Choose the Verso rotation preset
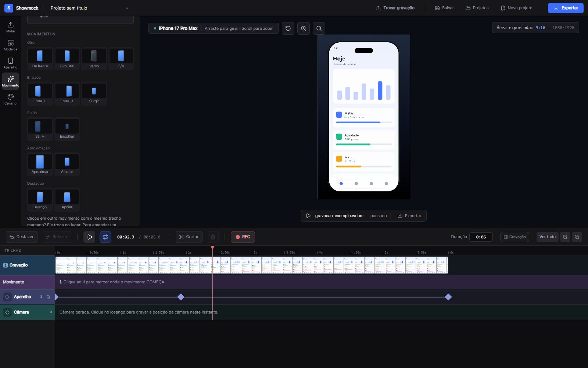The image size is (588, 368). [94, 59]
